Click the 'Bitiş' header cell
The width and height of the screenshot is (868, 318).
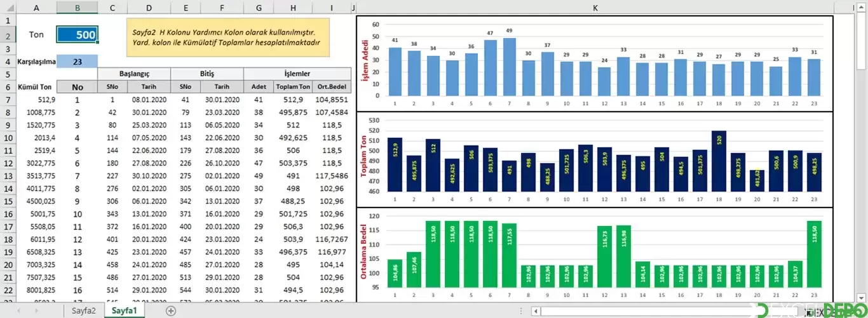[207, 74]
